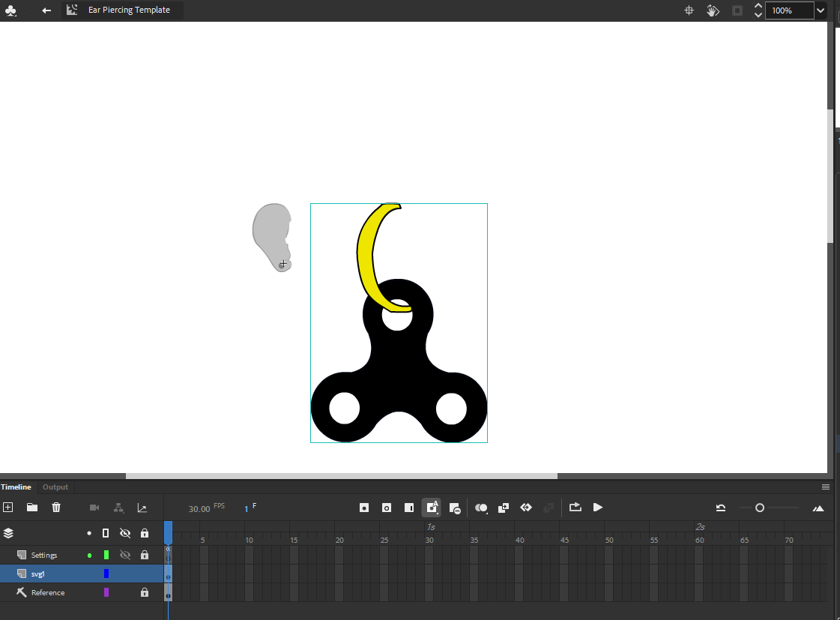Insert keyframe using the filled-dot icon
The width and height of the screenshot is (840, 620).
364,508
